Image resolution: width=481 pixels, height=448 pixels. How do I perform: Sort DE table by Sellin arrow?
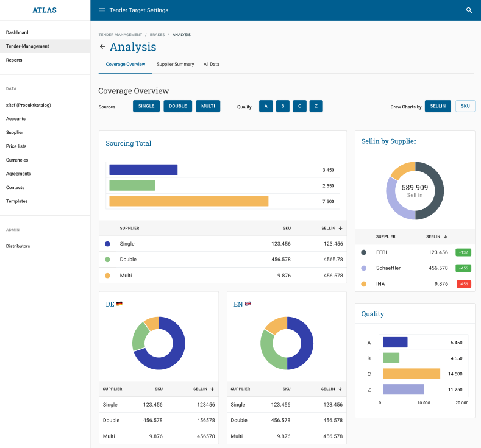point(212,389)
